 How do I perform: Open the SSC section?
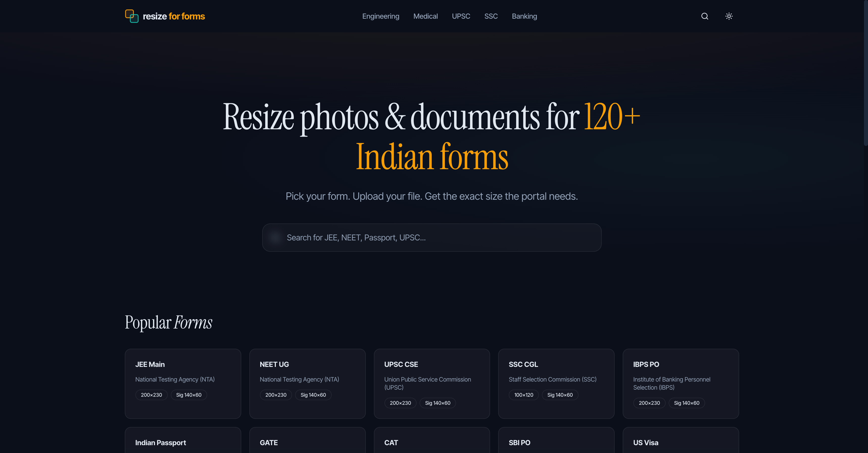(x=491, y=16)
